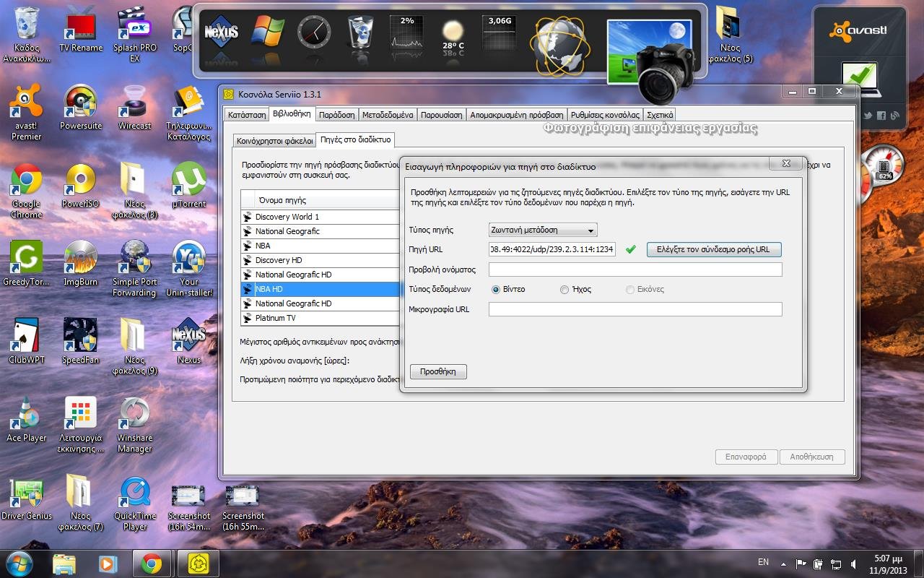Select the Discovery World 1 source row

pyautogui.click(x=321, y=217)
